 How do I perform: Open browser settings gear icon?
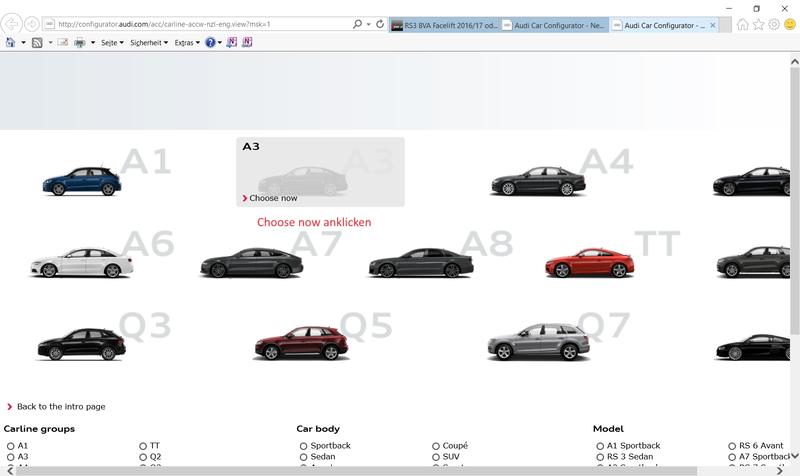774,24
